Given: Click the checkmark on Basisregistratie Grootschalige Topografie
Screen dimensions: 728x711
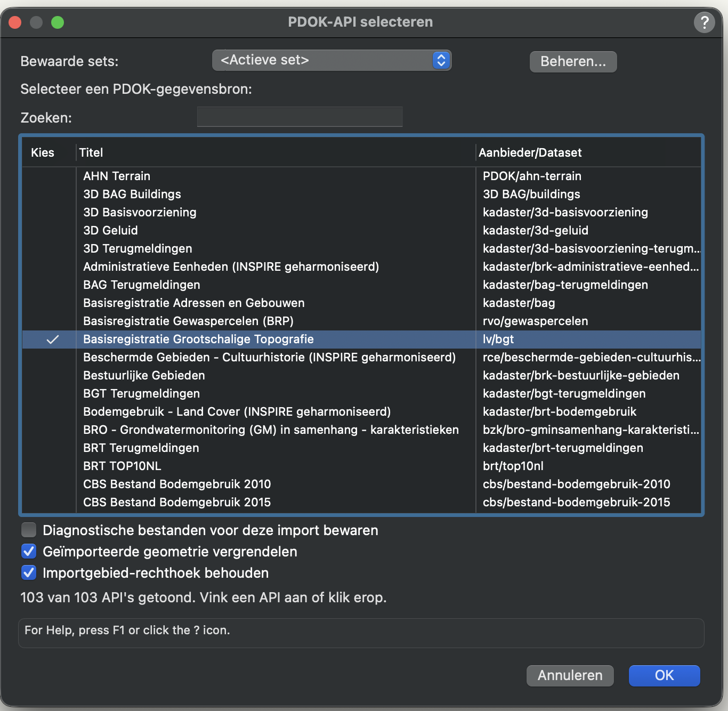Looking at the screenshot, I should pos(53,340).
